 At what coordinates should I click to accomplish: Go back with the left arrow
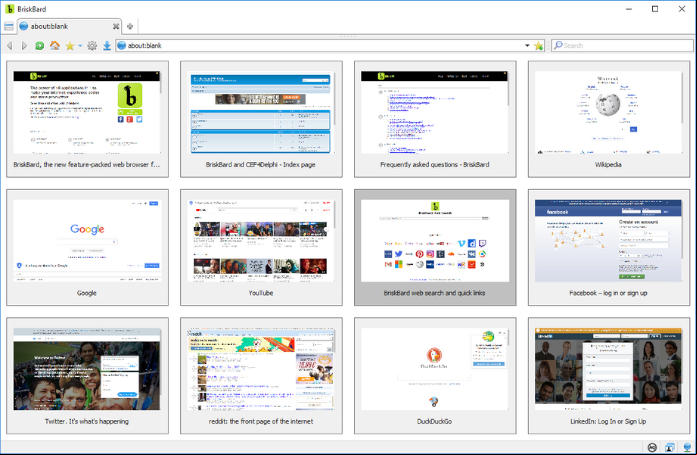(x=10, y=45)
